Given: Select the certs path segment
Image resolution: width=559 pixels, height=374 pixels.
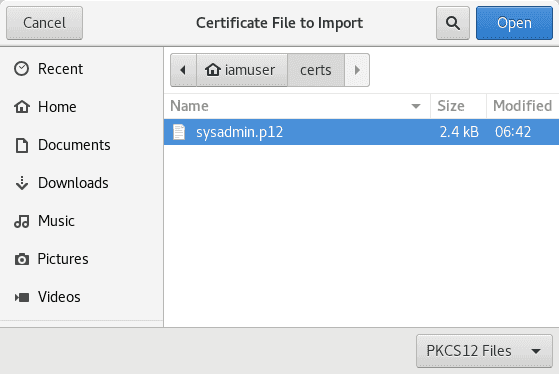Looking at the screenshot, I should (x=316, y=70).
